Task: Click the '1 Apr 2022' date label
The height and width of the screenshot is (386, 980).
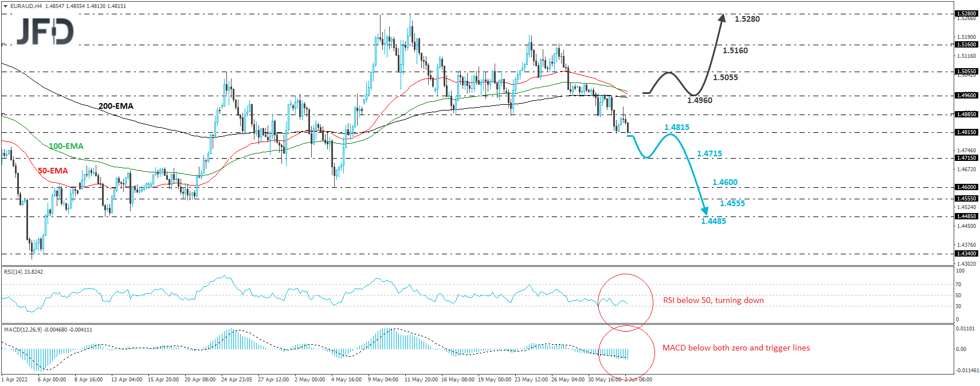Action: tap(15, 380)
